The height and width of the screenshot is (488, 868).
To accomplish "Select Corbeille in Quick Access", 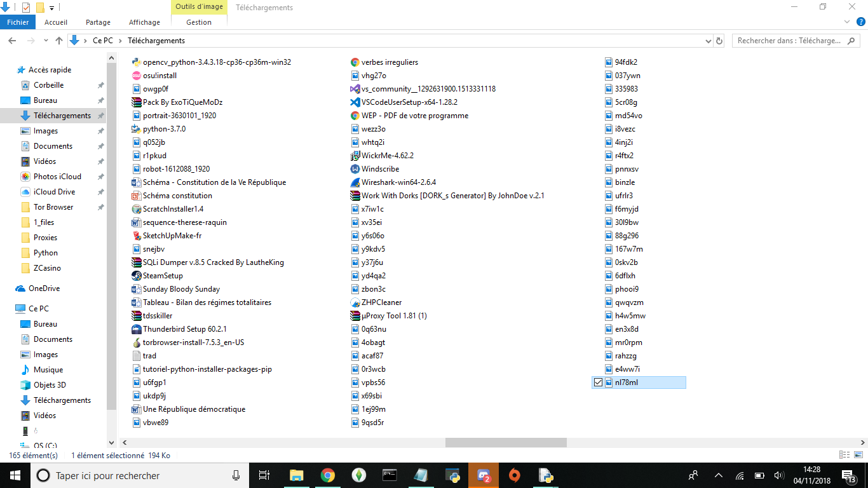I will pos(48,85).
